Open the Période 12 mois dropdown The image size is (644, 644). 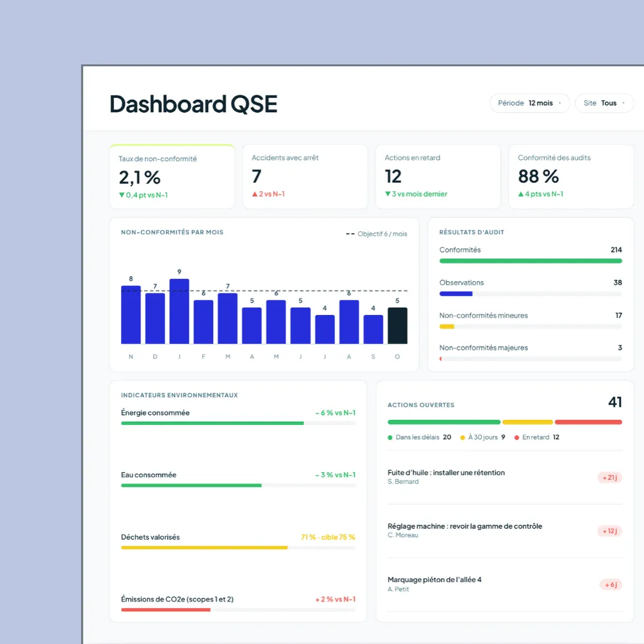(529, 103)
